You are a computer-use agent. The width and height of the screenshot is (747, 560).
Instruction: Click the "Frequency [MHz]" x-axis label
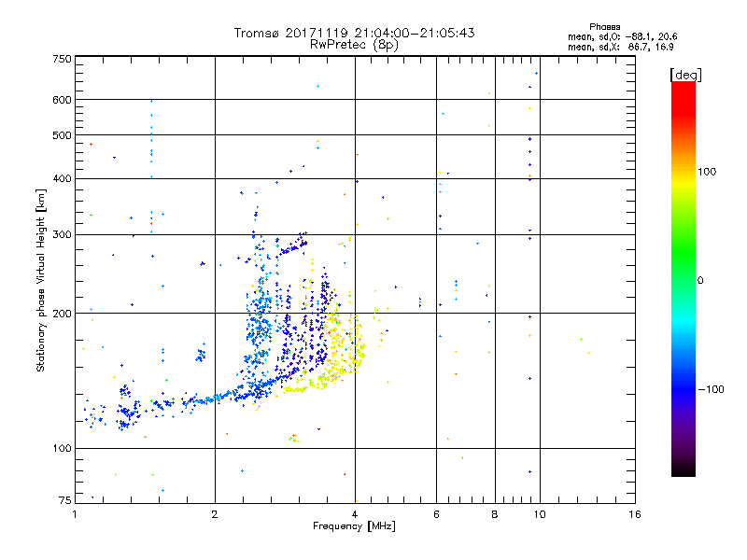(354, 526)
